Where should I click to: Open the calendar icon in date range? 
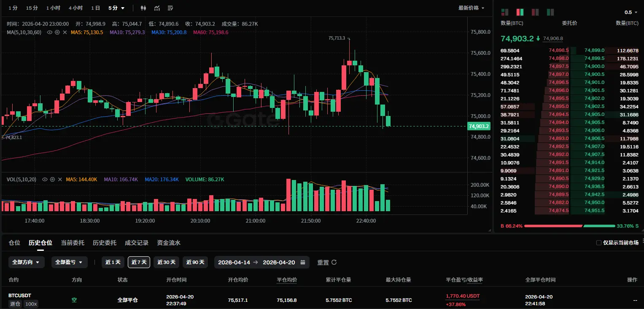303,262
